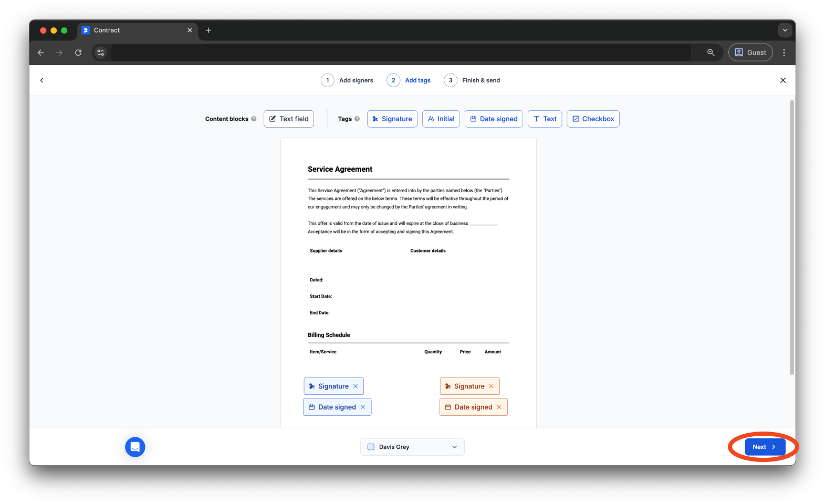The image size is (825, 504).
Task: Click the browser forward button
Action: (x=59, y=52)
